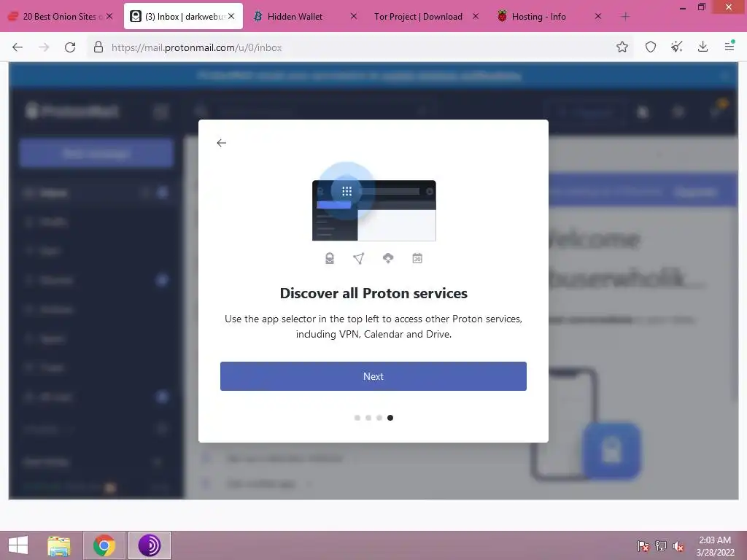Go back with the dialog's left arrow

[222, 143]
